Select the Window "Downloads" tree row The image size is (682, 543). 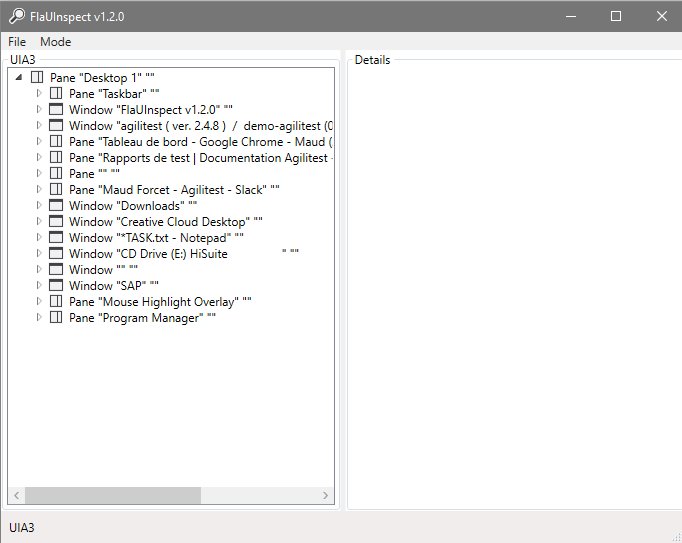click(x=133, y=205)
